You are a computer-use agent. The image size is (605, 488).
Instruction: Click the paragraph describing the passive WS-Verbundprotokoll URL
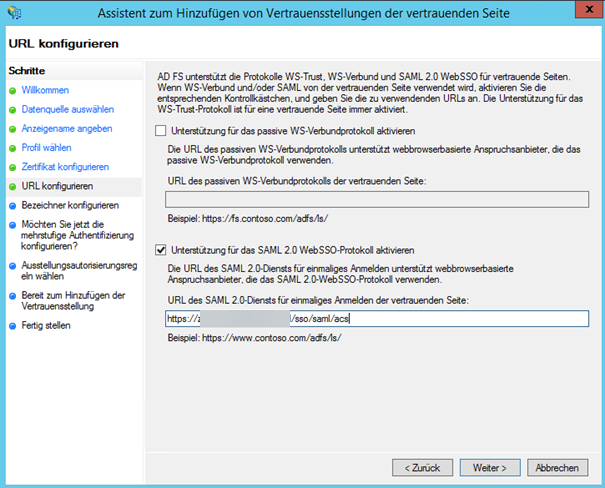(x=374, y=155)
